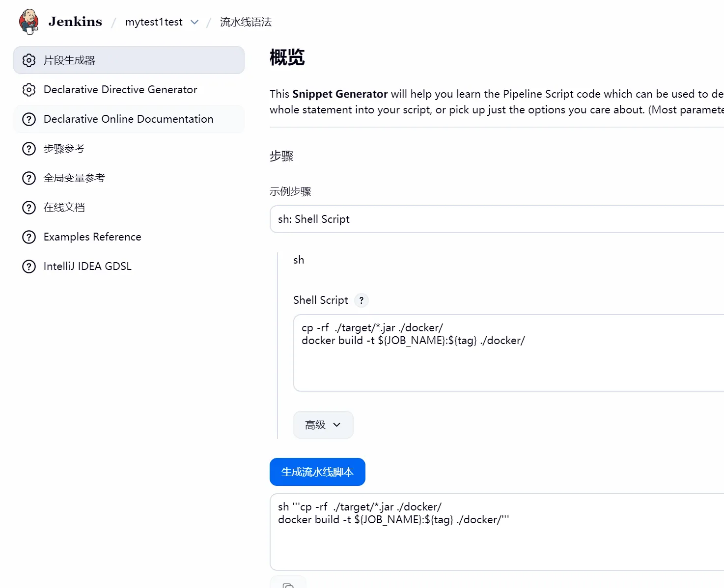This screenshot has height=588, width=724.
Task: Click question icon beside 在线文档
Action: point(29,208)
